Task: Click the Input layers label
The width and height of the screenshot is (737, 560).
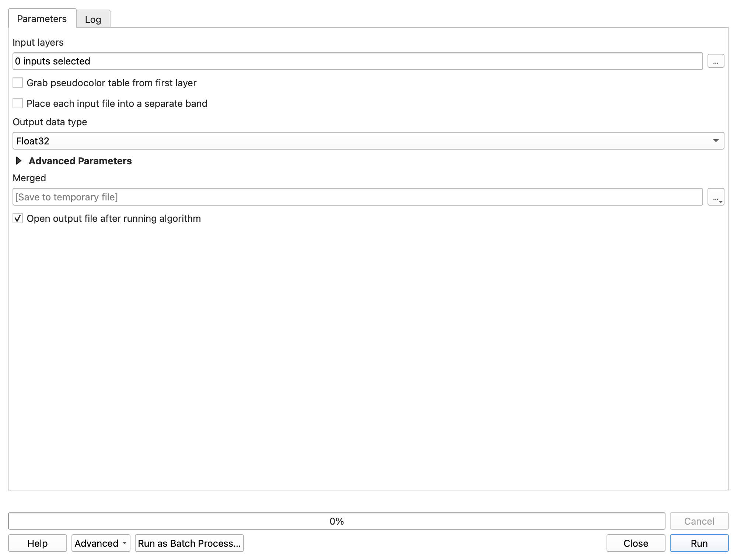Action: tap(38, 42)
